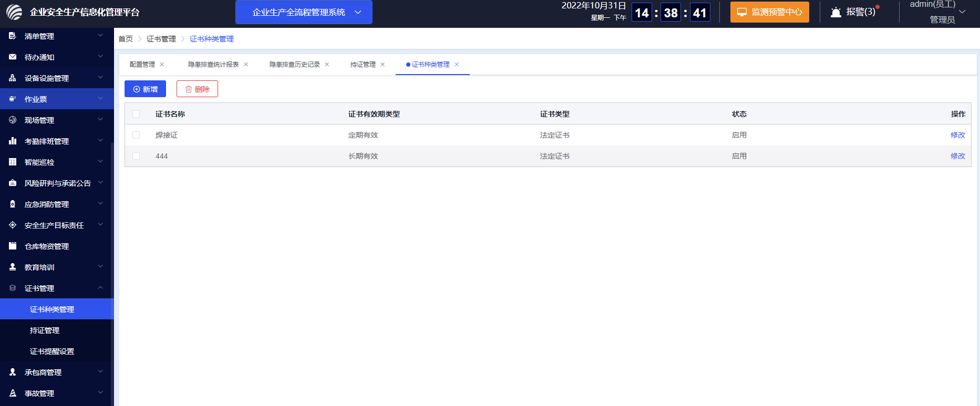Go to 首页 in the breadcrumb
Image resolution: width=980 pixels, height=406 pixels.
pos(126,39)
